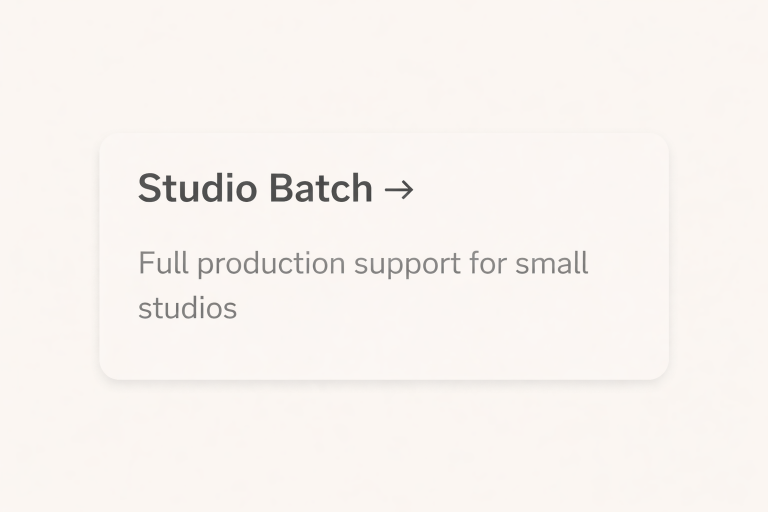Click the word "small" in the card subtitle
Image resolution: width=768 pixels, height=512 pixels.
point(551,264)
